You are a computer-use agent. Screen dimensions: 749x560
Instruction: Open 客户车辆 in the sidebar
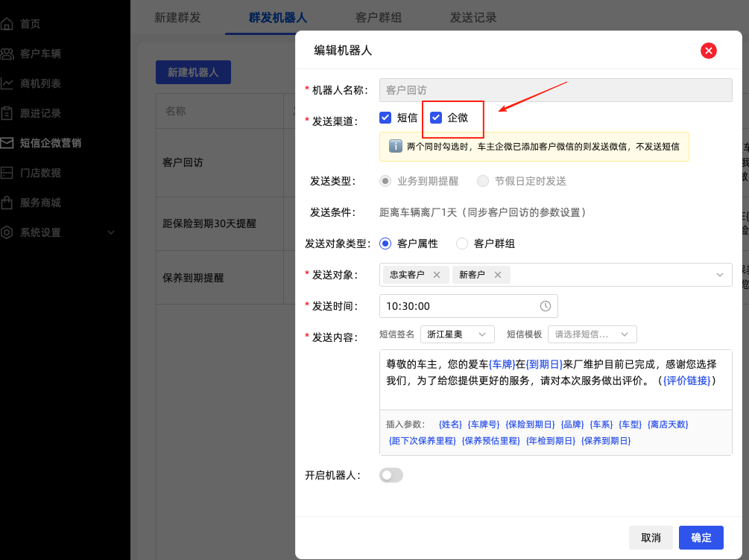40,54
